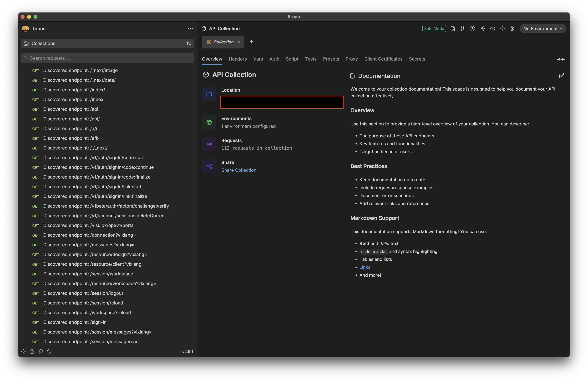This screenshot has height=381, width=588.
Task: Edit documentation with the pencil icon
Action: [x=562, y=76]
